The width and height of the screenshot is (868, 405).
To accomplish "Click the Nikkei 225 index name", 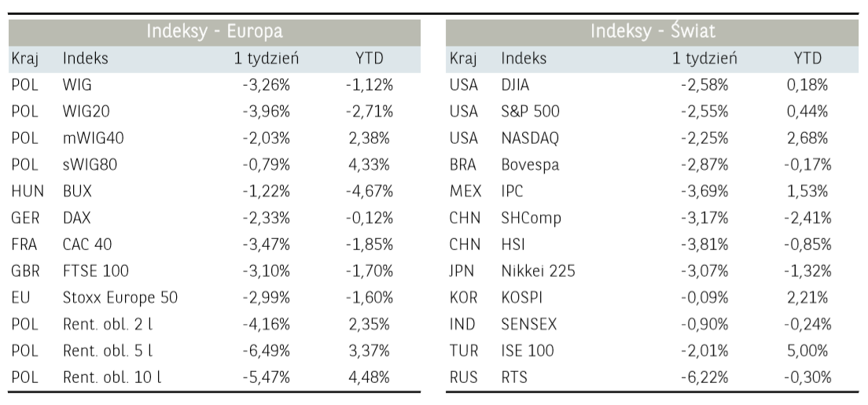I will click(x=538, y=271).
